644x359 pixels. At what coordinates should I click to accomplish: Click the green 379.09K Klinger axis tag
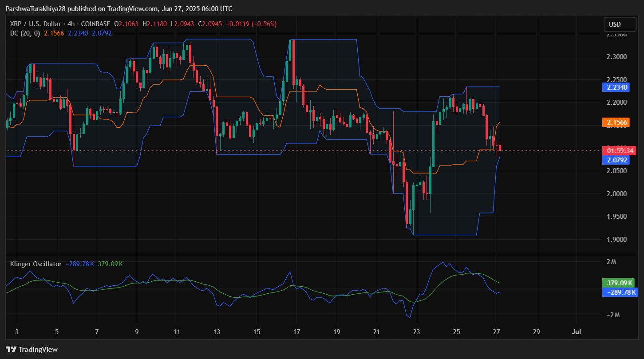tap(619, 283)
